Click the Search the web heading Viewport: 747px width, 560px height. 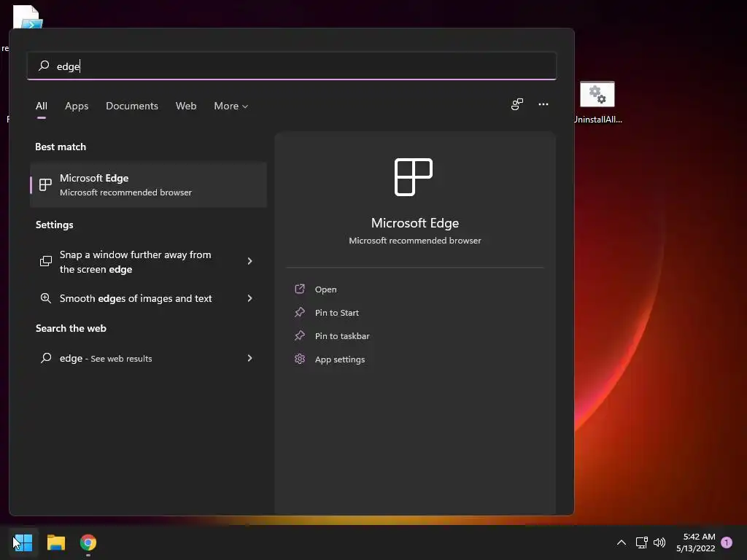coord(71,328)
